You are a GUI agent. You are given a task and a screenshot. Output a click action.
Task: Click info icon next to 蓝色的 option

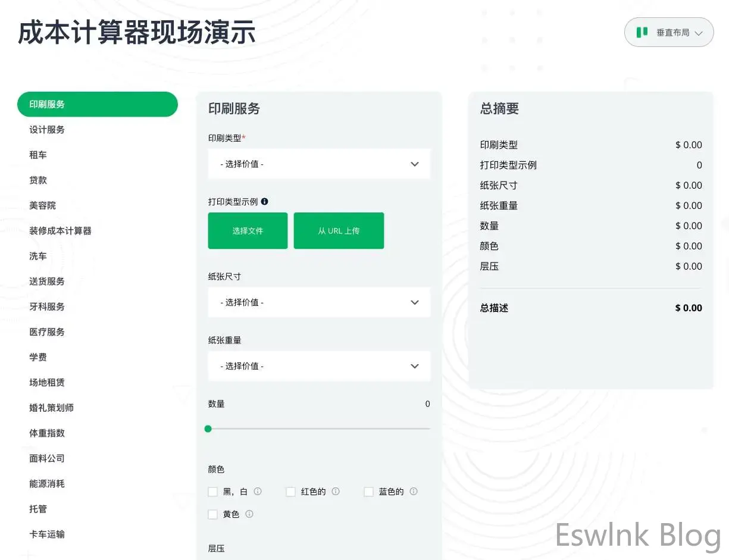tap(414, 492)
